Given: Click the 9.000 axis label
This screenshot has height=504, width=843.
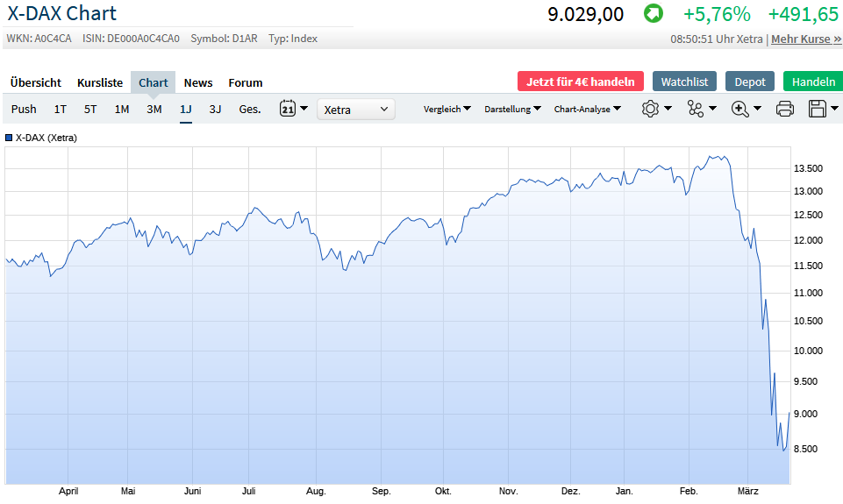Looking at the screenshot, I should [805, 414].
